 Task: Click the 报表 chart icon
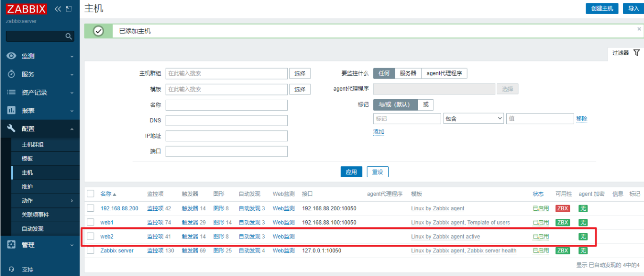(12, 110)
